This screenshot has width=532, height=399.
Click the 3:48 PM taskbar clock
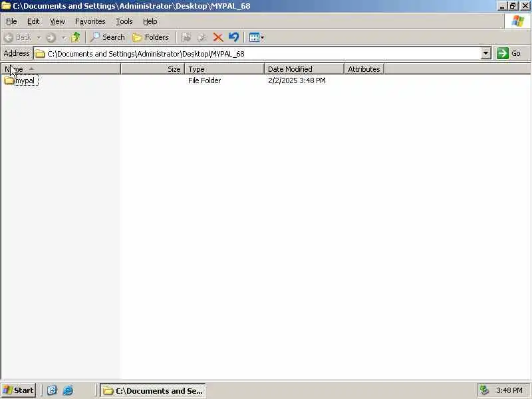point(509,390)
